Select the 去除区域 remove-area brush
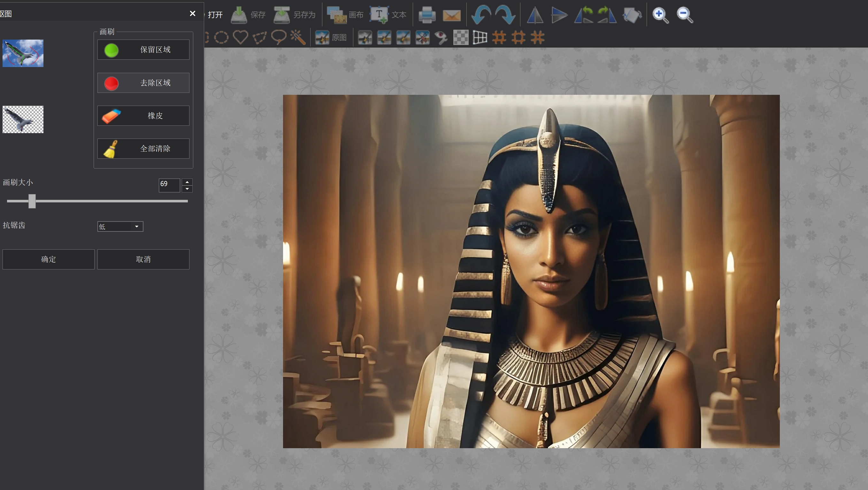The width and height of the screenshot is (868, 490). click(x=143, y=83)
